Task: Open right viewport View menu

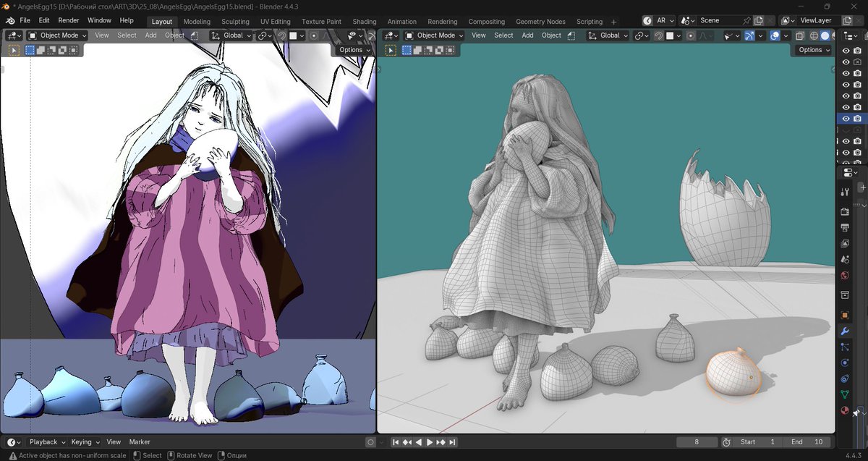Action: pos(479,35)
